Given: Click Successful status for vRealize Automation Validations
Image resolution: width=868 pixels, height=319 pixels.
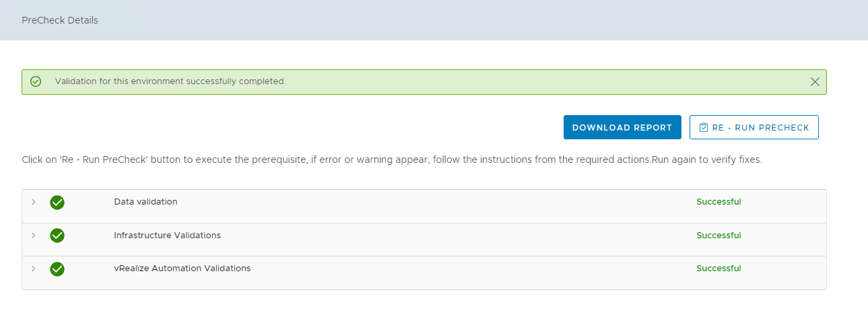Looking at the screenshot, I should 719,269.
